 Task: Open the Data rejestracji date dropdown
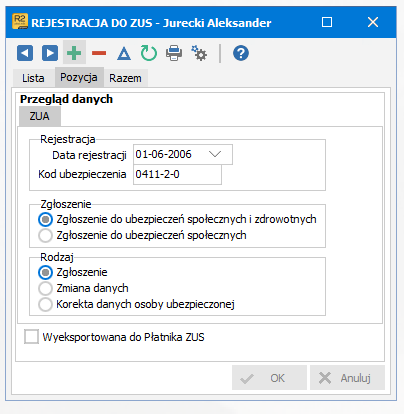tap(215, 154)
